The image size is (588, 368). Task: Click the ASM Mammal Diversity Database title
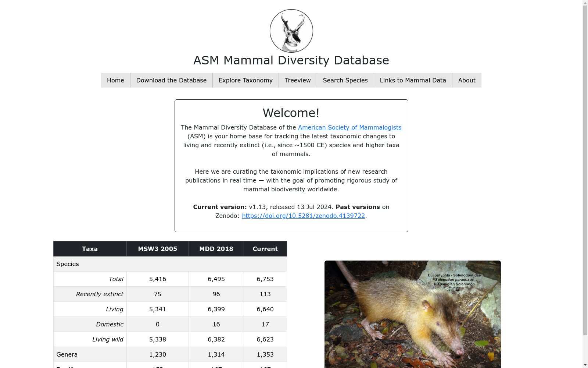point(291,60)
